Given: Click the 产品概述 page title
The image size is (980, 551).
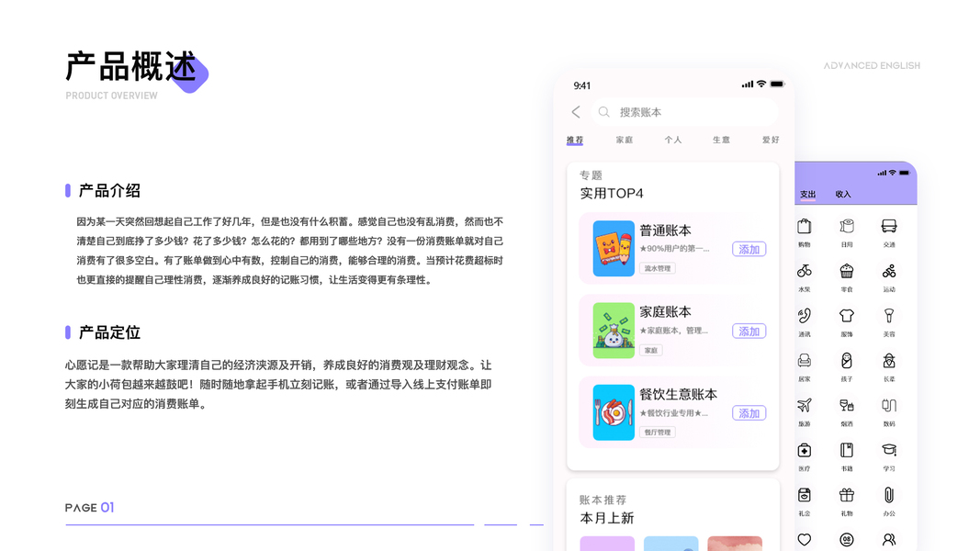Looking at the screenshot, I should click(x=130, y=67).
